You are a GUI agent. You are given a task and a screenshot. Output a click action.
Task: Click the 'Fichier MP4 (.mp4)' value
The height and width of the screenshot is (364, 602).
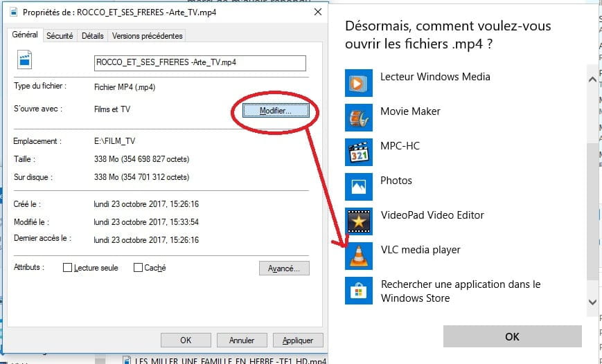(x=125, y=87)
